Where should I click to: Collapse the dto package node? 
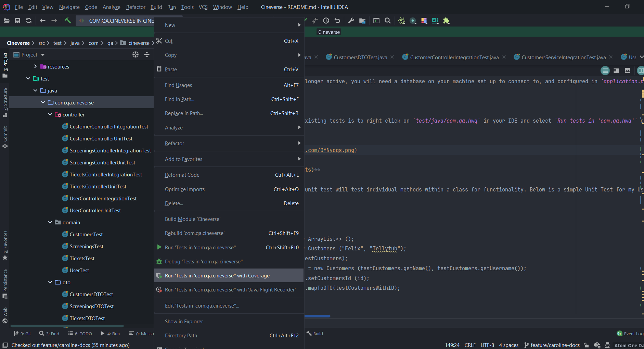50,282
